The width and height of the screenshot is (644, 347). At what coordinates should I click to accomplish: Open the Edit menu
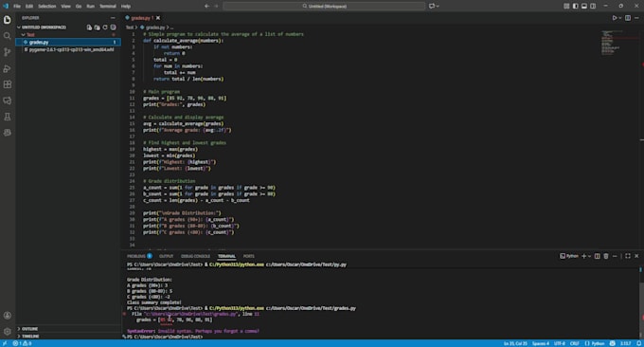29,7
